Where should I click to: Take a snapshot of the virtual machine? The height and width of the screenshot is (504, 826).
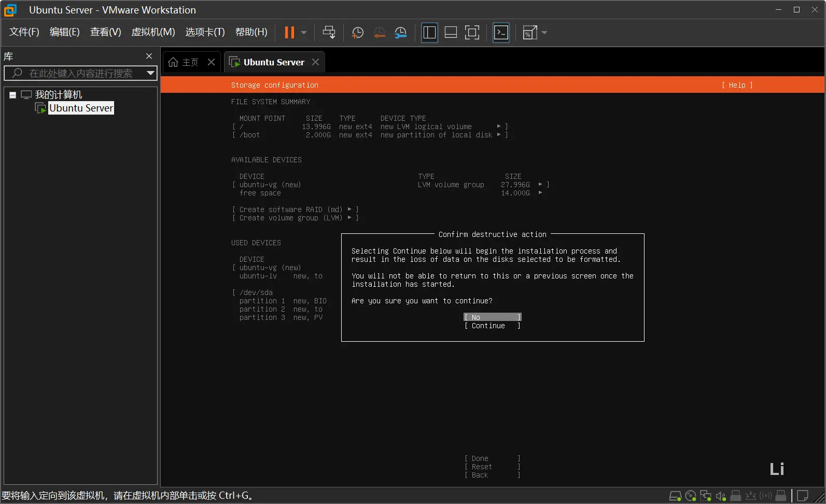357,33
